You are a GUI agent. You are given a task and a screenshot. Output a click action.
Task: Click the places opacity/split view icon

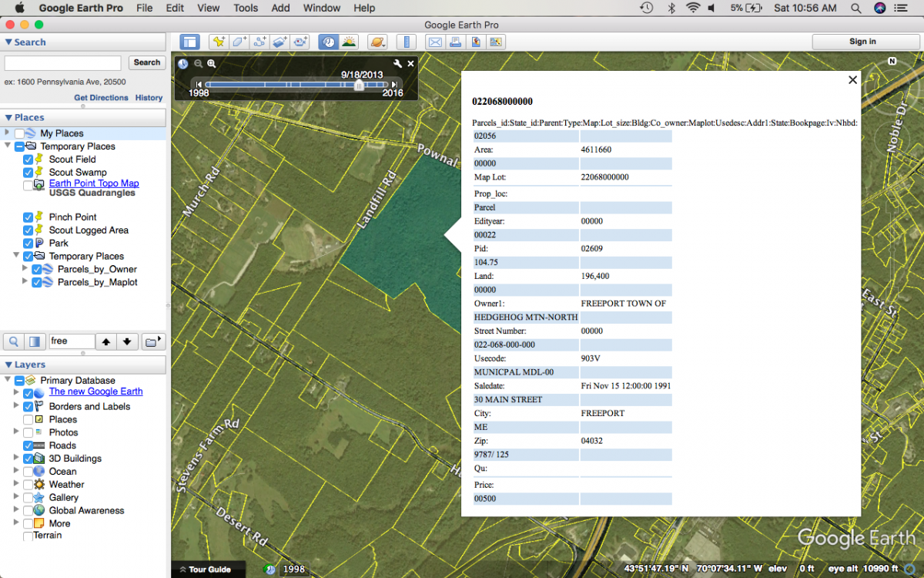coord(35,341)
